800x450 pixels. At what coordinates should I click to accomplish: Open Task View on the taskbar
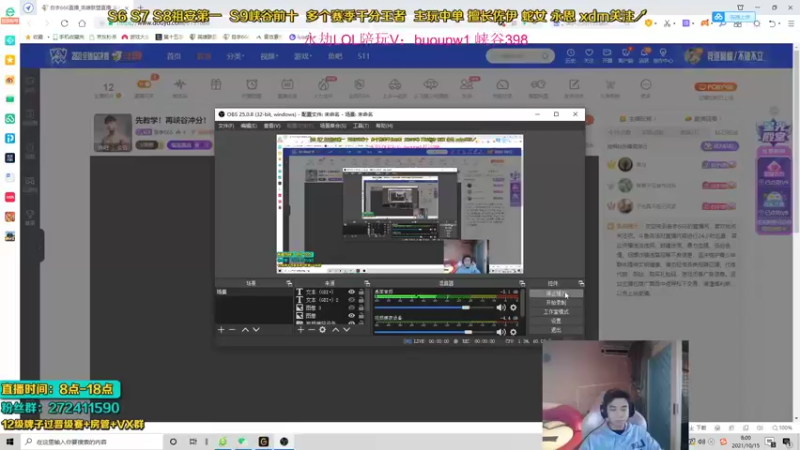(193, 441)
